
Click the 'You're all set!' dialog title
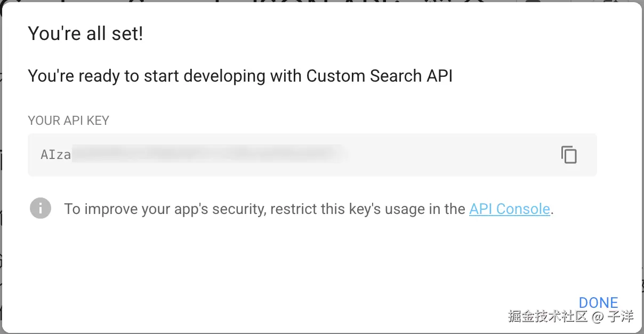tap(86, 33)
